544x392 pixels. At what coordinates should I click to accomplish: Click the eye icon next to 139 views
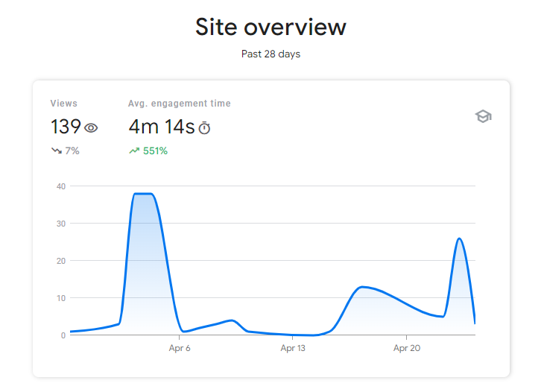point(91,128)
